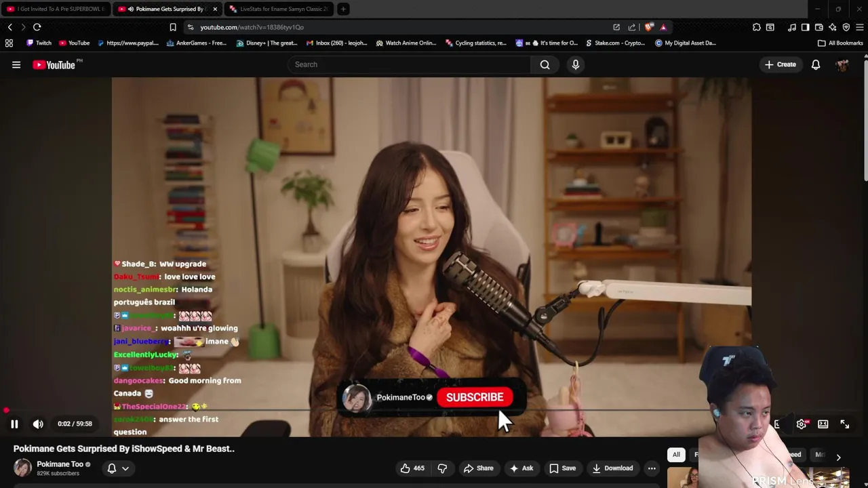Click the Pokimane Too channel avatar
Screen dimensions: 868x488
[22, 468]
